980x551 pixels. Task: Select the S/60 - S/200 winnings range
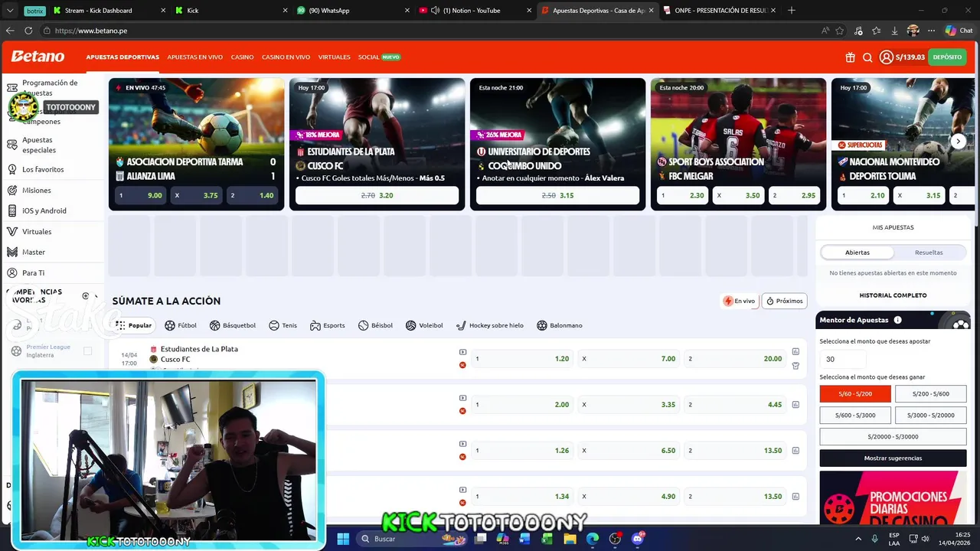pyautogui.click(x=855, y=394)
